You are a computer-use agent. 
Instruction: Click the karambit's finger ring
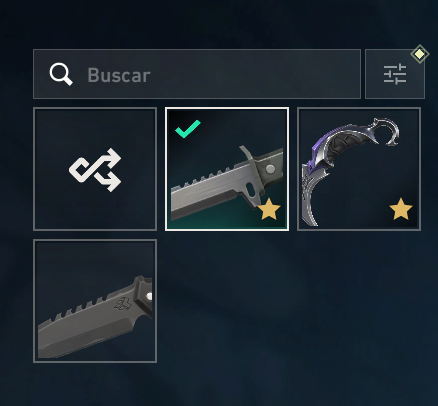388,131
